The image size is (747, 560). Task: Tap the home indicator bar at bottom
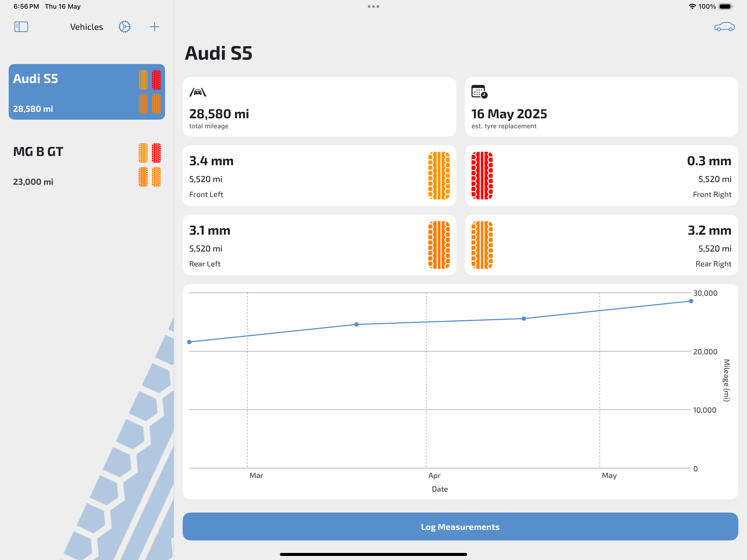point(373,554)
